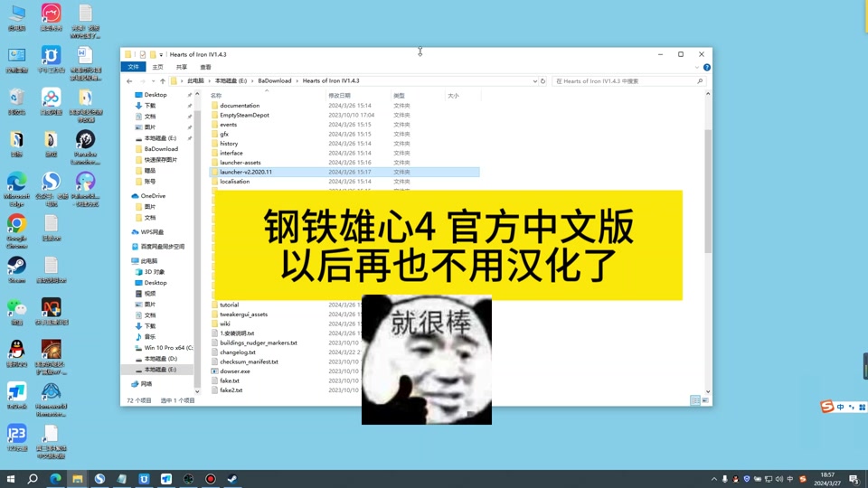This screenshot has width=868, height=488.
Task: Open address bar history dropdown
Action: [534, 81]
